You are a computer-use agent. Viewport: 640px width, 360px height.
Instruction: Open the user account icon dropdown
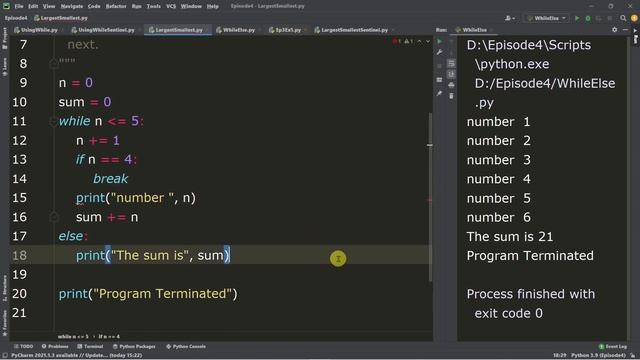[x=510, y=18]
